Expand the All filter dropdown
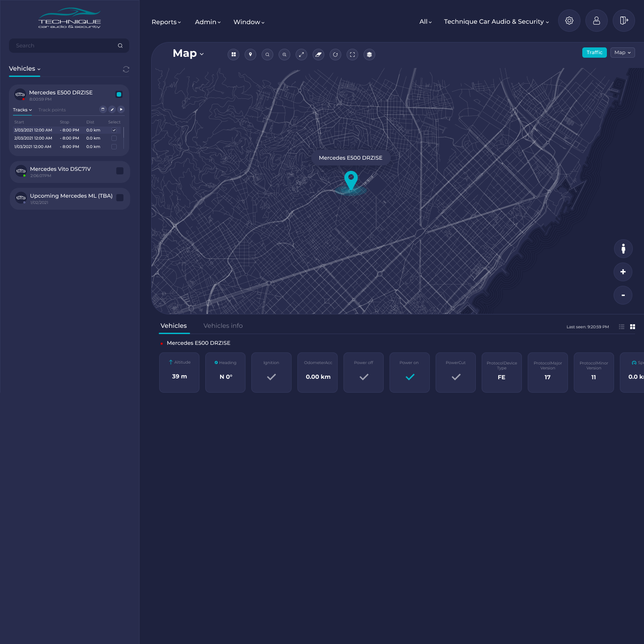Image resolution: width=644 pixels, height=644 pixels. (x=425, y=22)
